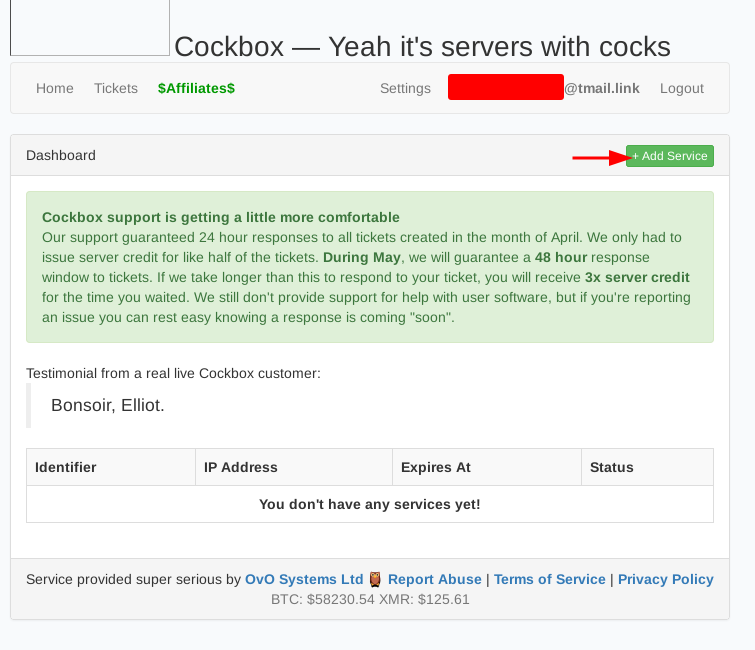This screenshot has height=650, width=755.
Task: Click the Status column header
Action: 612,467
